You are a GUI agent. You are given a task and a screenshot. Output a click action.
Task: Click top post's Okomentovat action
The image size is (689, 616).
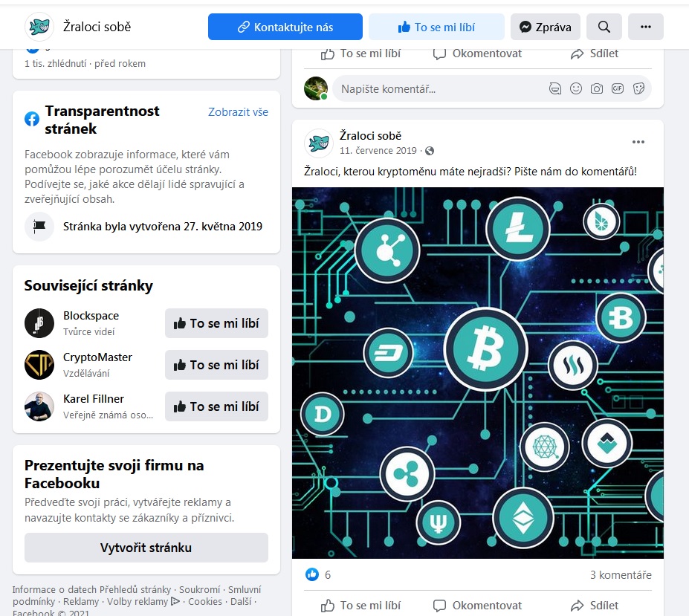477,54
